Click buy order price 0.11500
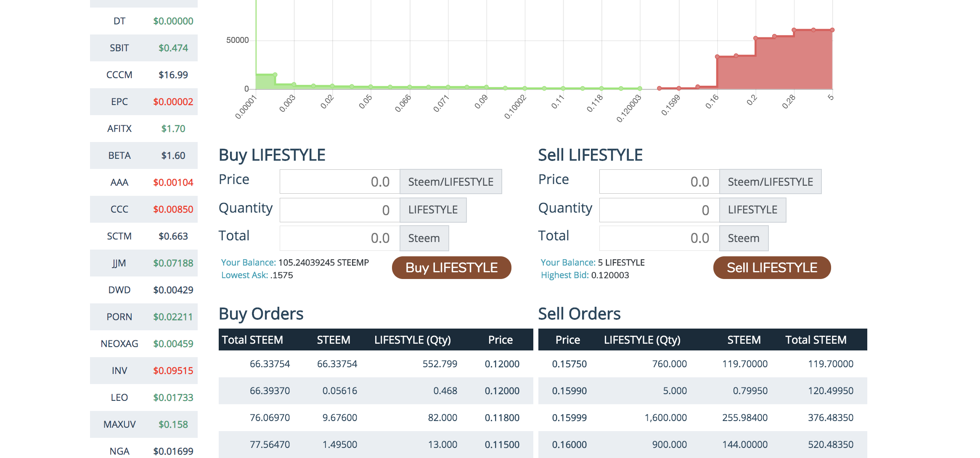This screenshot has width=980, height=458. click(502, 445)
